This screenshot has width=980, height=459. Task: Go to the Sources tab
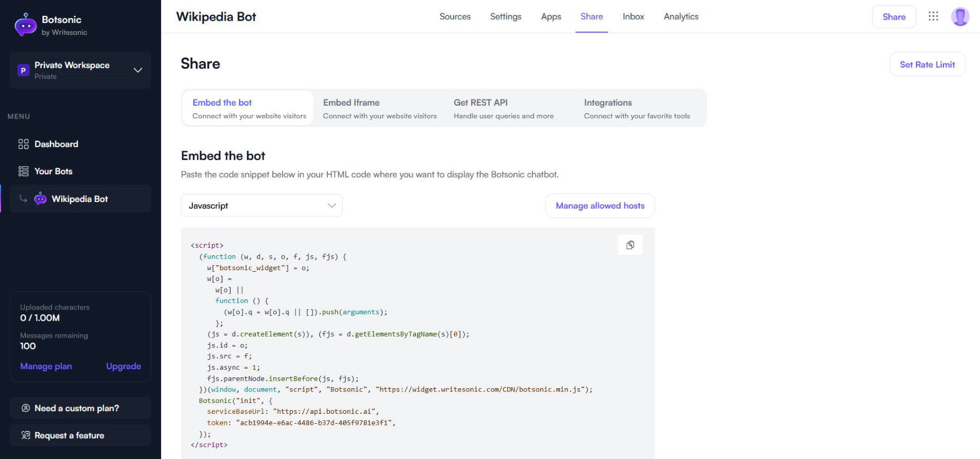coord(455,16)
